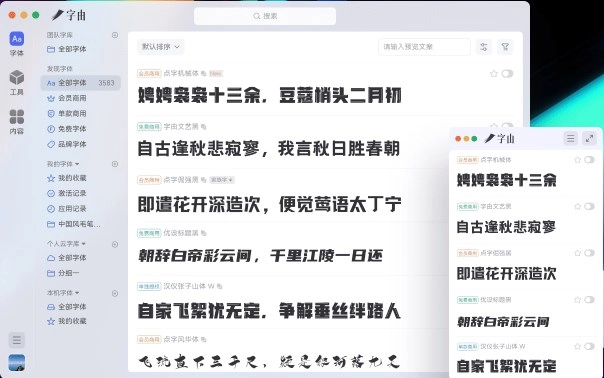
Task: Open the filter funnel icon
Action: coord(505,47)
